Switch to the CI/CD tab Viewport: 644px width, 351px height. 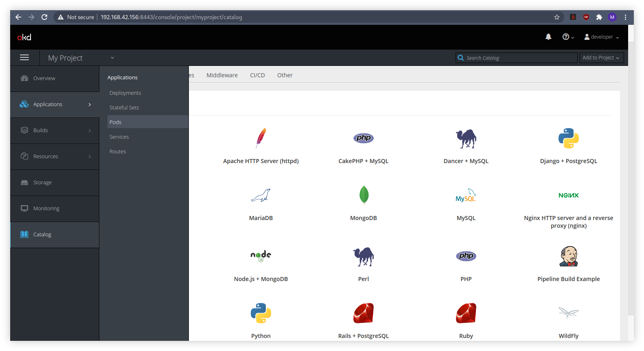[x=257, y=75]
